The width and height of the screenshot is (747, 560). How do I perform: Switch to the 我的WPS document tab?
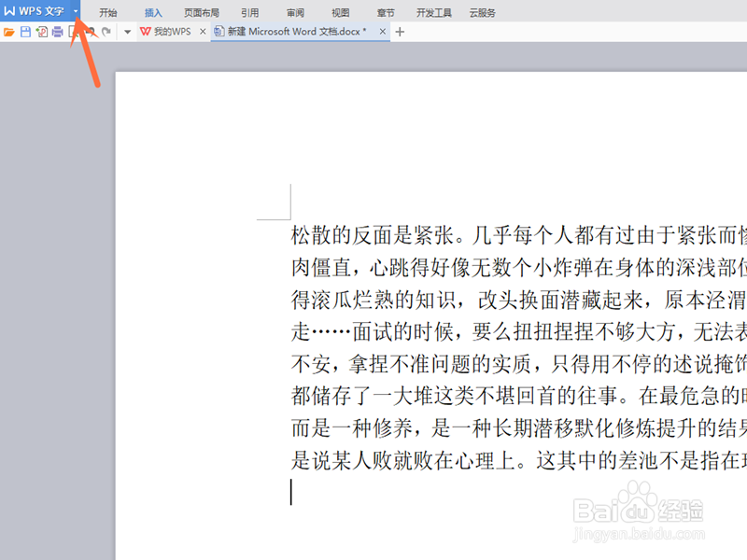tap(166, 32)
